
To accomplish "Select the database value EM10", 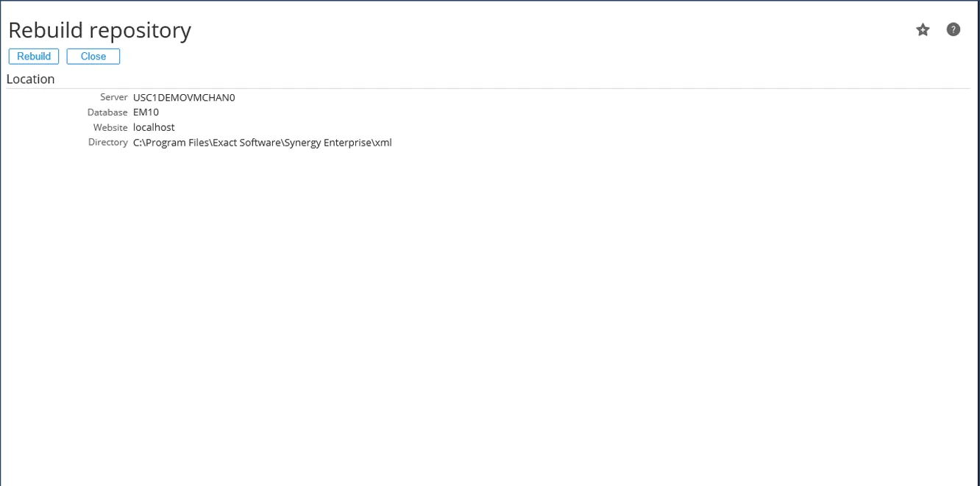I will coord(146,112).
